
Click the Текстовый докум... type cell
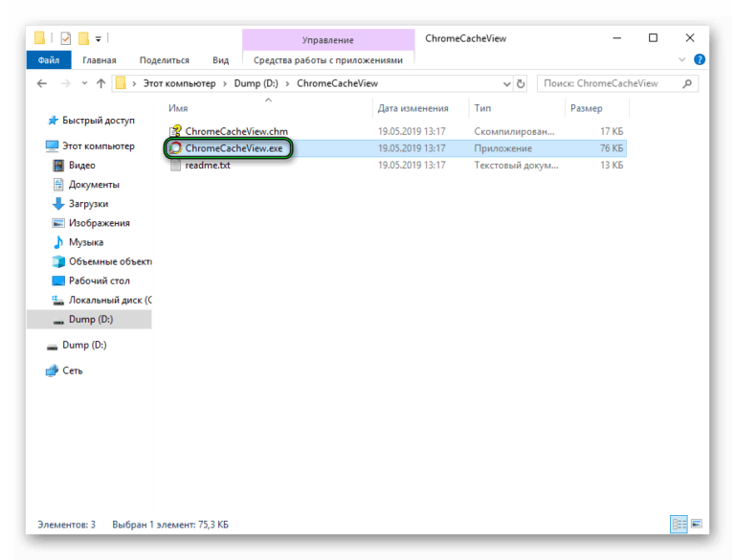click(516, 165)
